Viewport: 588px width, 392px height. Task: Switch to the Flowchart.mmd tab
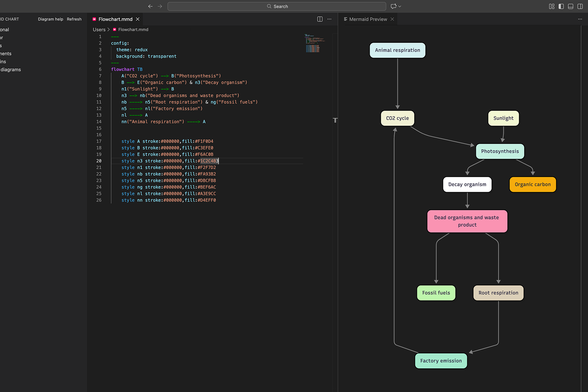[x=115, y=19]
